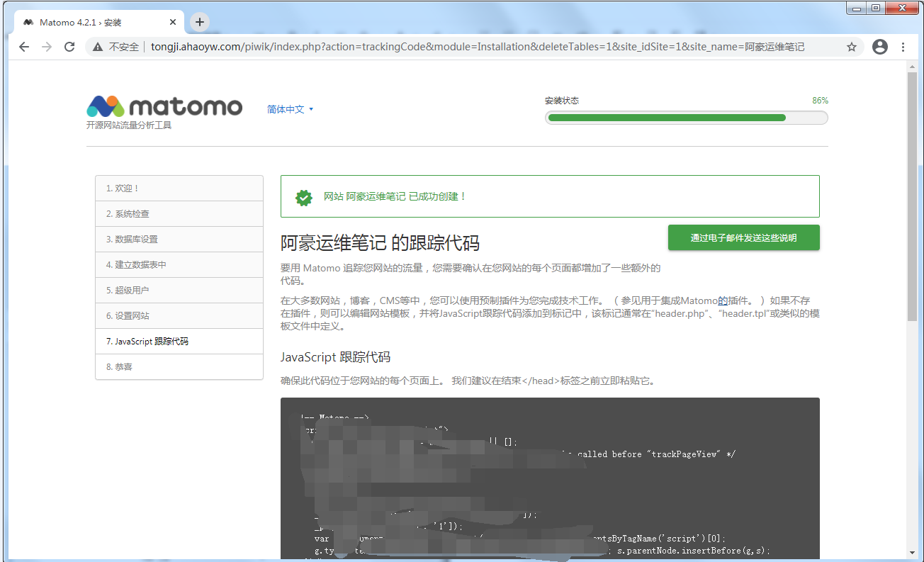
Task: Go back to the previous page
Action: [x=24, y=47]
